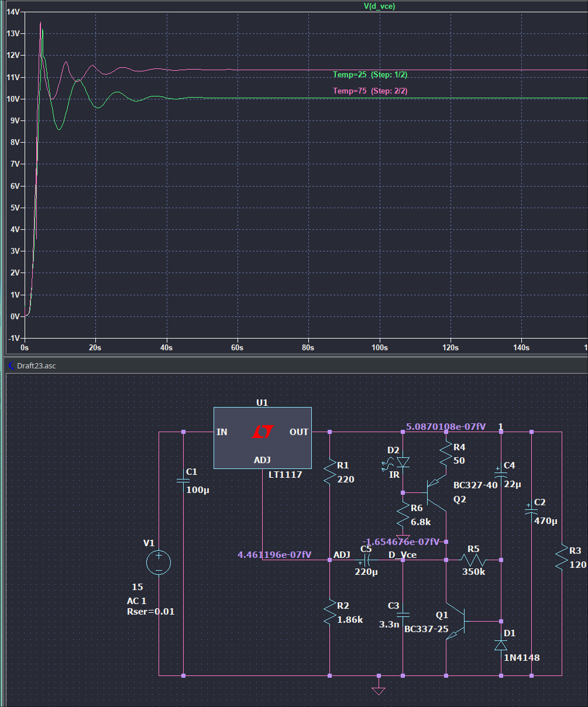Select the R5 resistor symbol
The width and height of the screenshot is (588, 707).
tap(473, 560)
